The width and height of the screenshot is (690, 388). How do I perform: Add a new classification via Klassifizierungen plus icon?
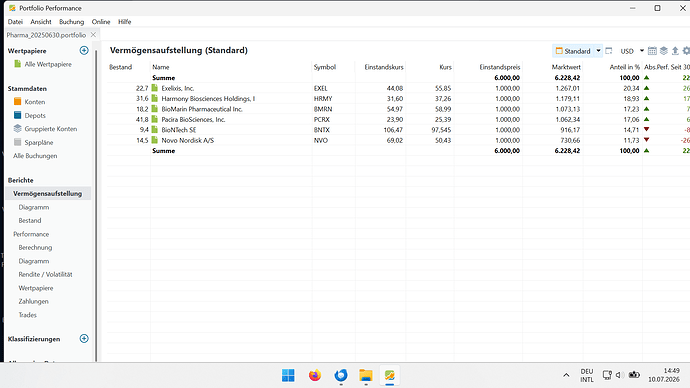[x=84, y=339]
